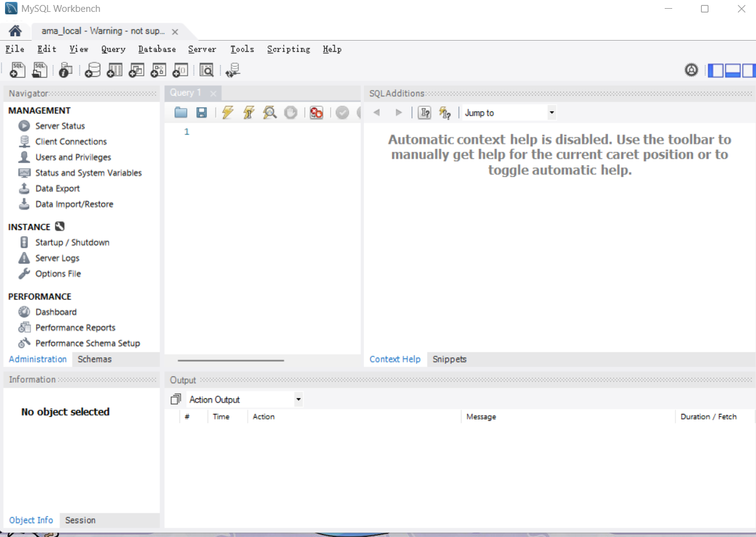The height and width of the screenshot is (537, 756).
Task: Click in the SQL editor line 1
Action: (275, 132)
